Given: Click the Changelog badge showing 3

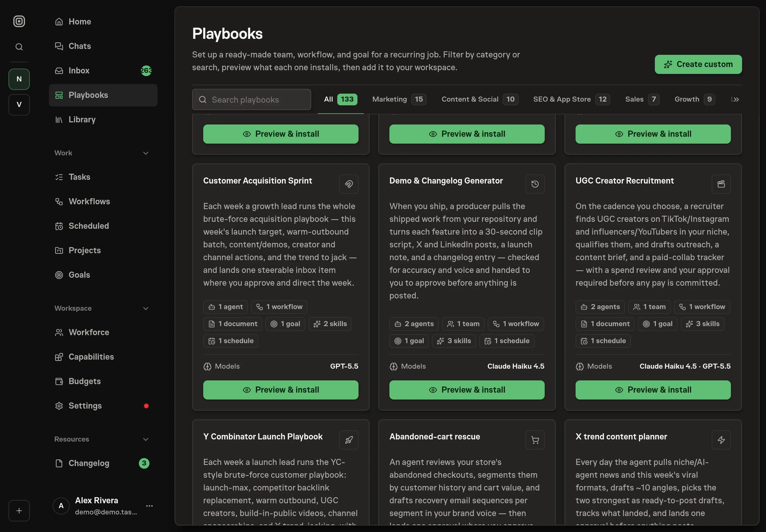Looking at the screenshot, I should coord(144,463).
